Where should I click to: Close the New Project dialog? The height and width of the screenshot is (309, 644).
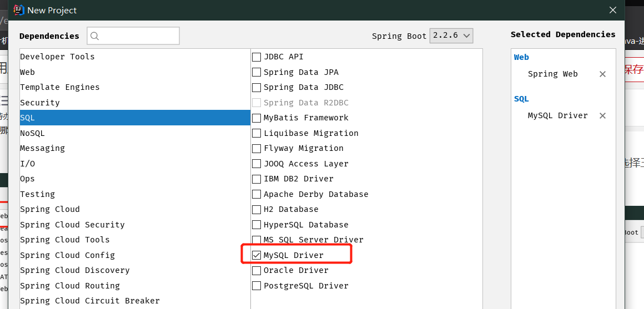pyautogui.click(x=613, y=10)
